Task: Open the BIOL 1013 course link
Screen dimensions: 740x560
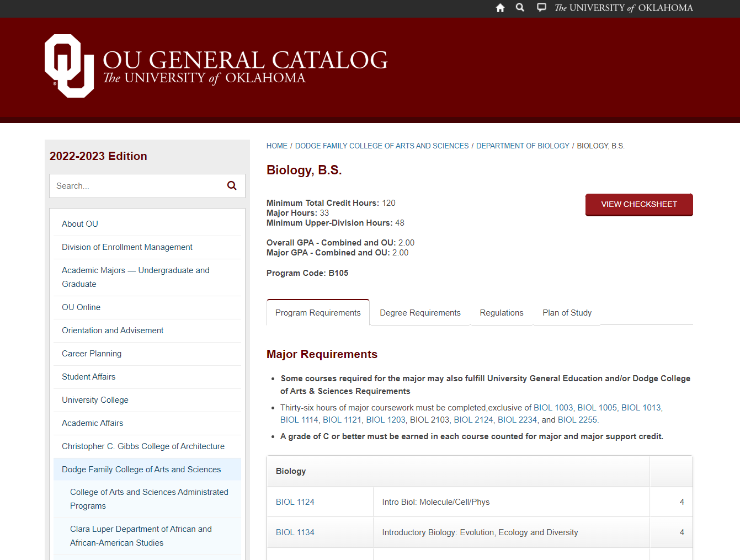Action: (x=641, y=408)
